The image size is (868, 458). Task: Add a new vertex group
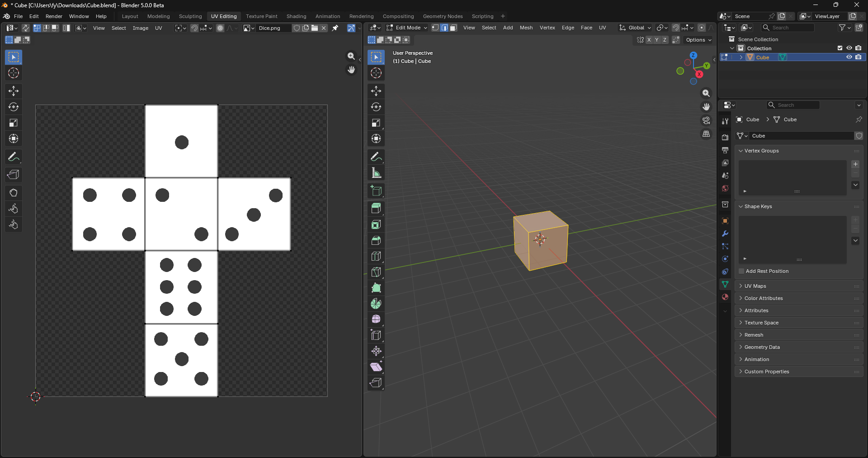[855, 164]
